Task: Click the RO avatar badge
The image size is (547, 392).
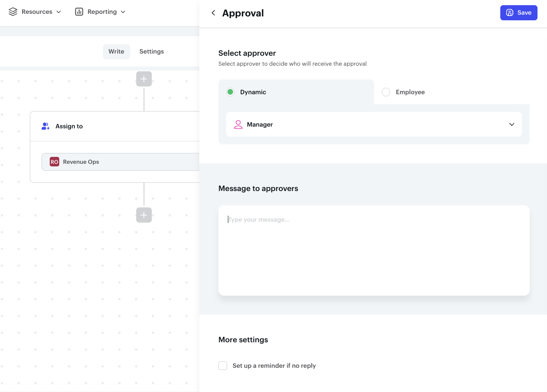Action: pyautogui.click(x=54, y=162)
